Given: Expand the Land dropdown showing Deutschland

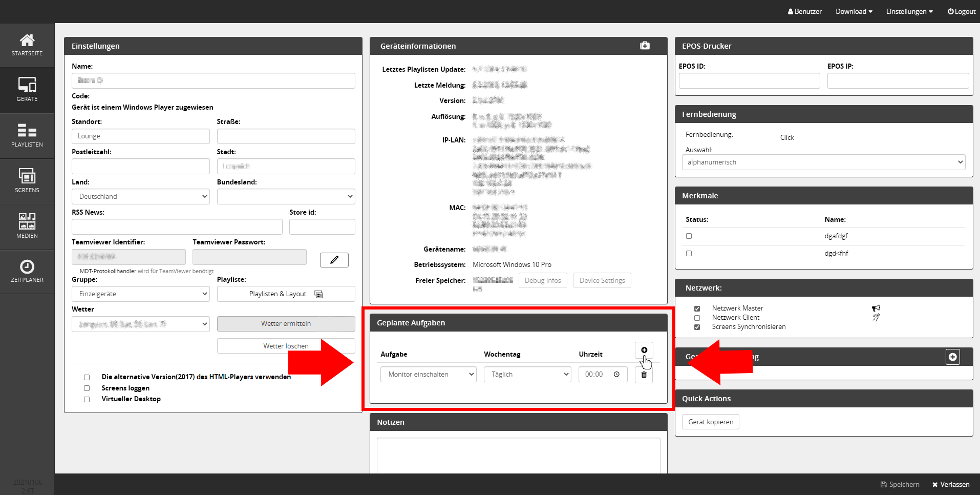Looking at the screenshot, I should click(x=141, y=197).
